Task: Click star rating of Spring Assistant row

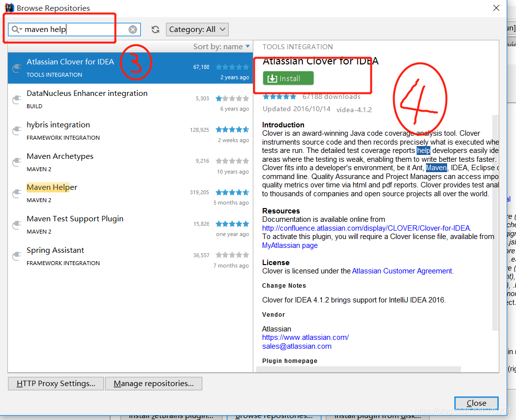Action: tap(232, 255)
